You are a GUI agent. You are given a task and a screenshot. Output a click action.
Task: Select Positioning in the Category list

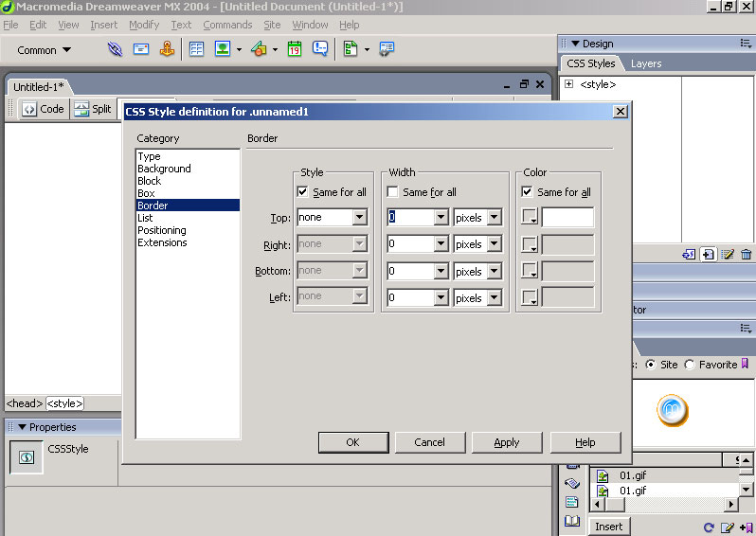pos(162,230)
